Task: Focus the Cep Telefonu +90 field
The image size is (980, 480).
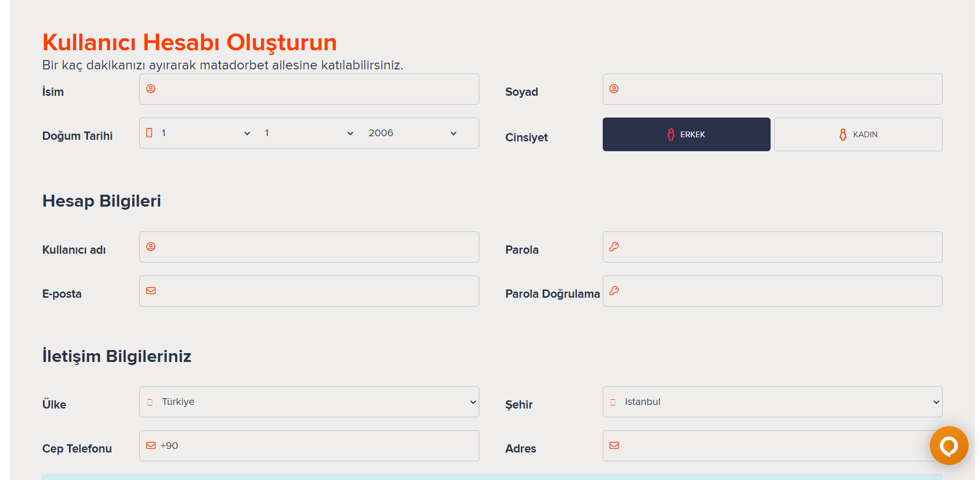Action: coord(309,446)
